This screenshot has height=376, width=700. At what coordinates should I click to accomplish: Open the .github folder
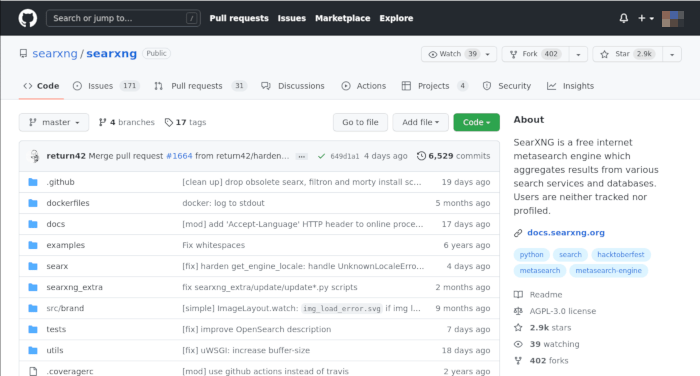[x=60, y=182]
